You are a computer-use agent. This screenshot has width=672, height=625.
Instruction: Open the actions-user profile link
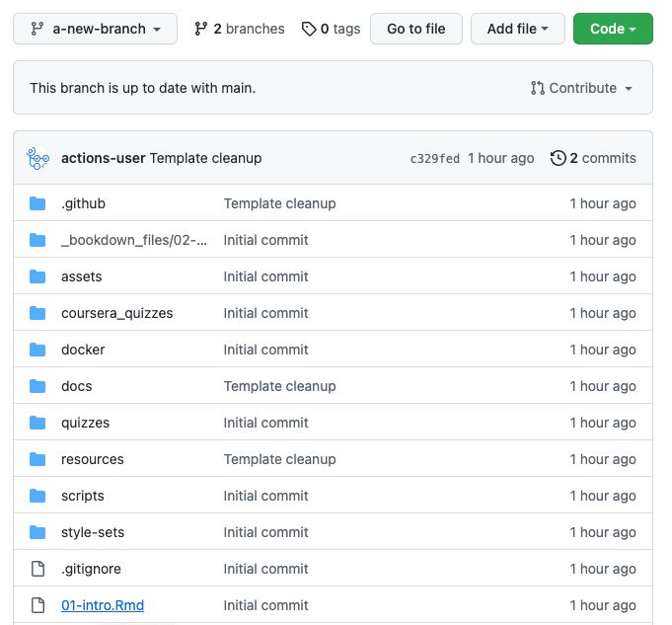click(104, 158)
